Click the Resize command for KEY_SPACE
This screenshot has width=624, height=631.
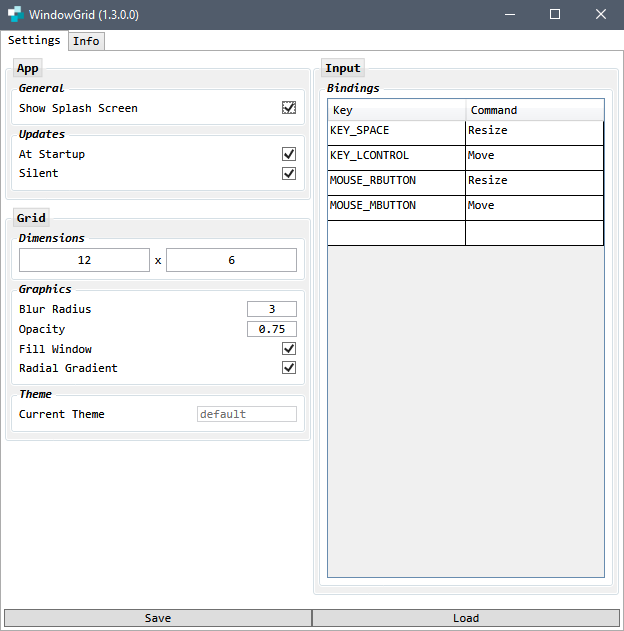[535, 133]
